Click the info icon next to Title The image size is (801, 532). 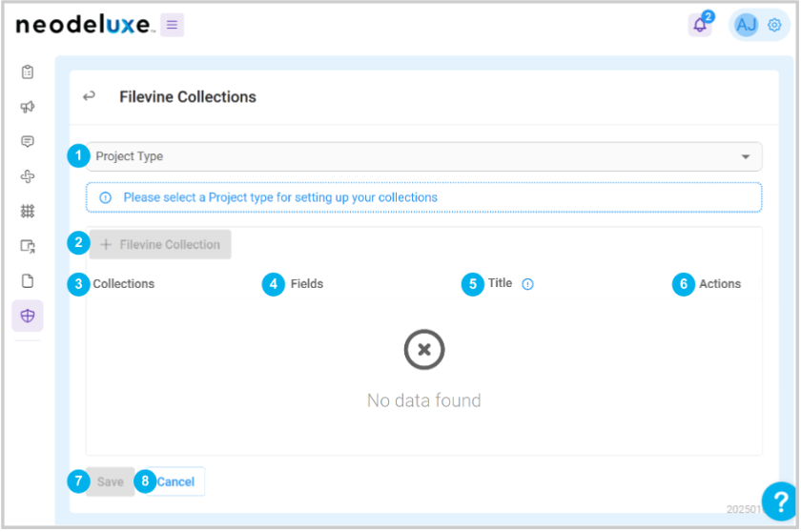(x=527, y=284)
